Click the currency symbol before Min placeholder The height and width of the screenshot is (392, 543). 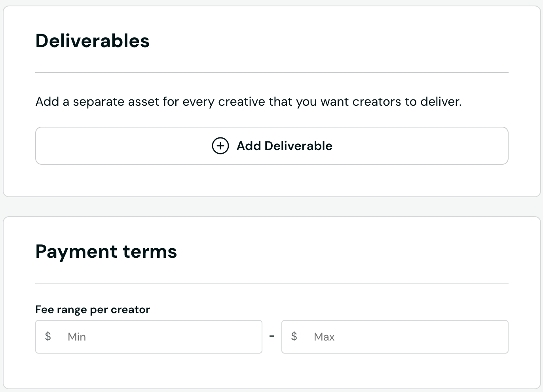coord(48,337)
